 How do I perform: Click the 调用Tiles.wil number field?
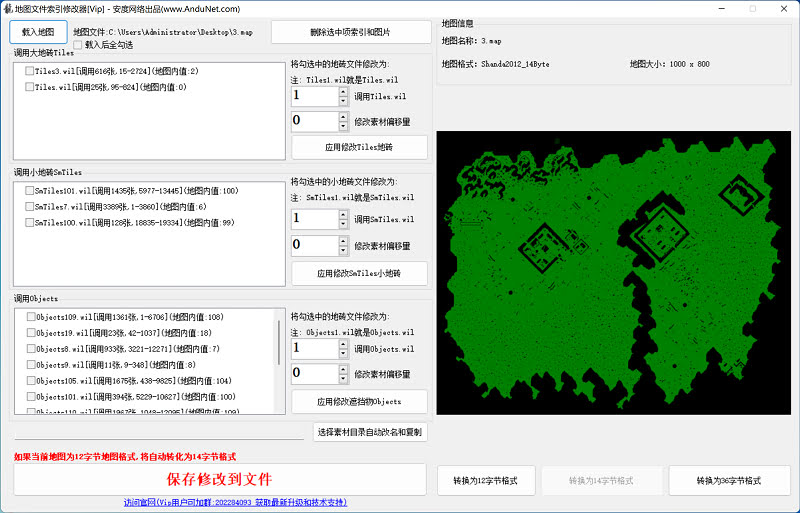pos(315,96)
